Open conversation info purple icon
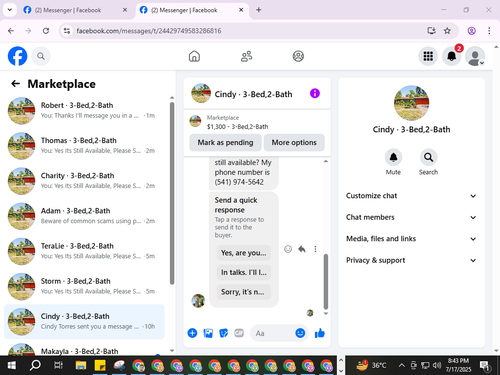Screen dimensions: 500x375 [x=315, y=93]
